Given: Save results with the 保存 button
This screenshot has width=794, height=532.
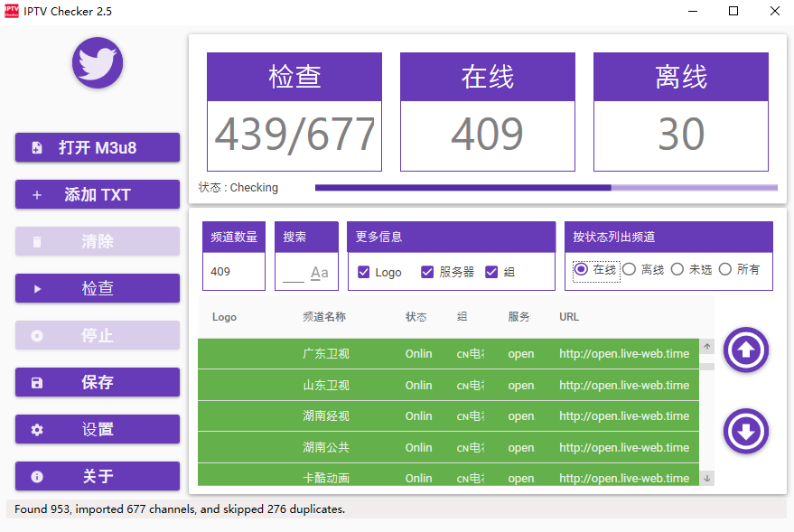Looking at the screenshot, I should [x=98, y=382].
